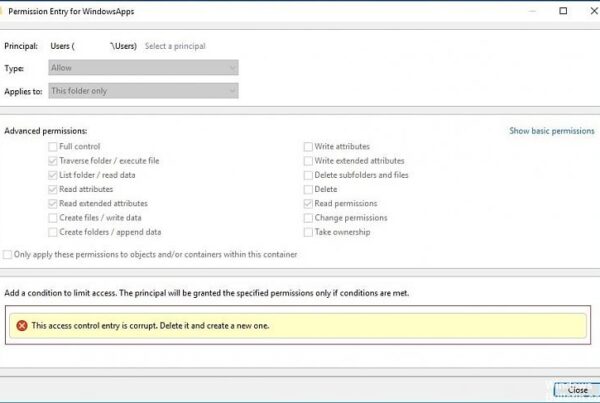Click the 'Permission Entry for WindowsApps' title
This screenshot has height=403, width=600.
pos(71,11)
